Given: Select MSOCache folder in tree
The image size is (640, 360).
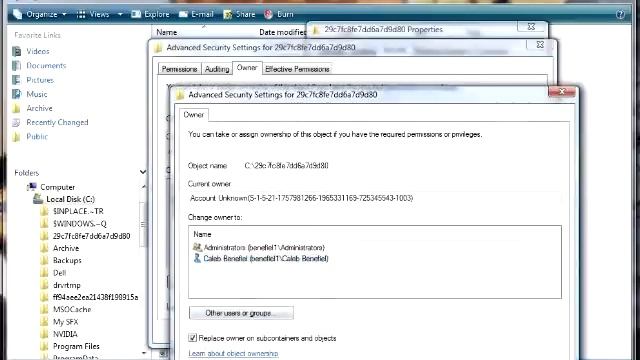Looking at the screenshot, I should click(72, 309).
